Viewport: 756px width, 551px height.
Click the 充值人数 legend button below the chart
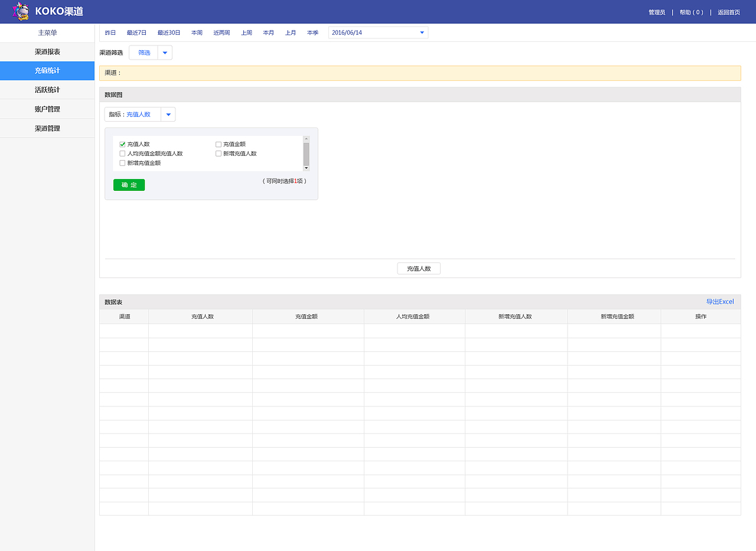419,269
